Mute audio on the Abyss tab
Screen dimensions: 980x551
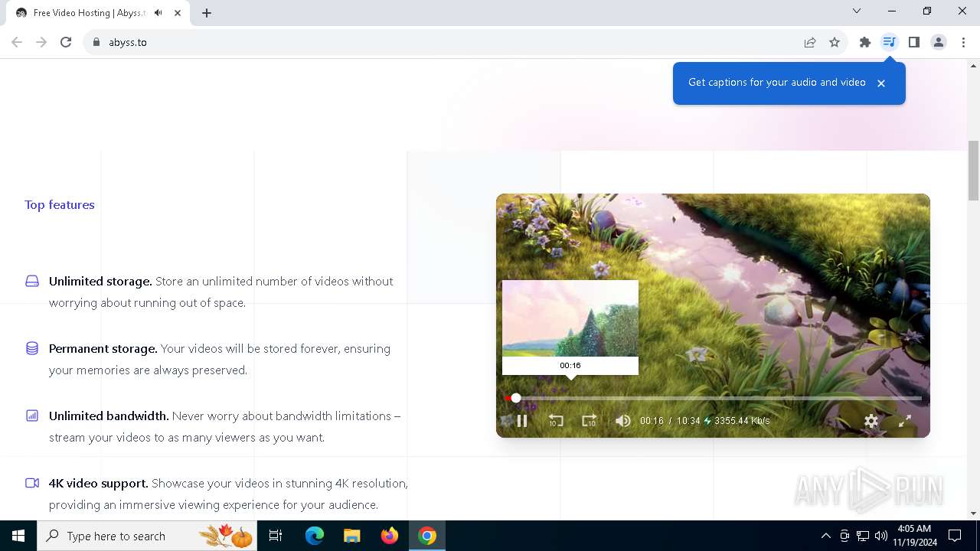click(x=158, y=13)
